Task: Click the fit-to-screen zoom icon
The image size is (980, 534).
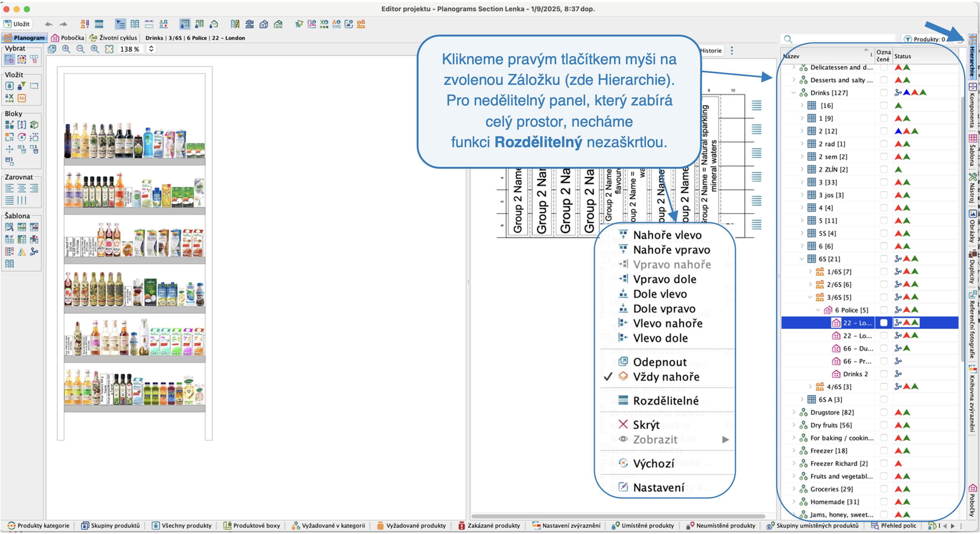Action: (109, 49)
